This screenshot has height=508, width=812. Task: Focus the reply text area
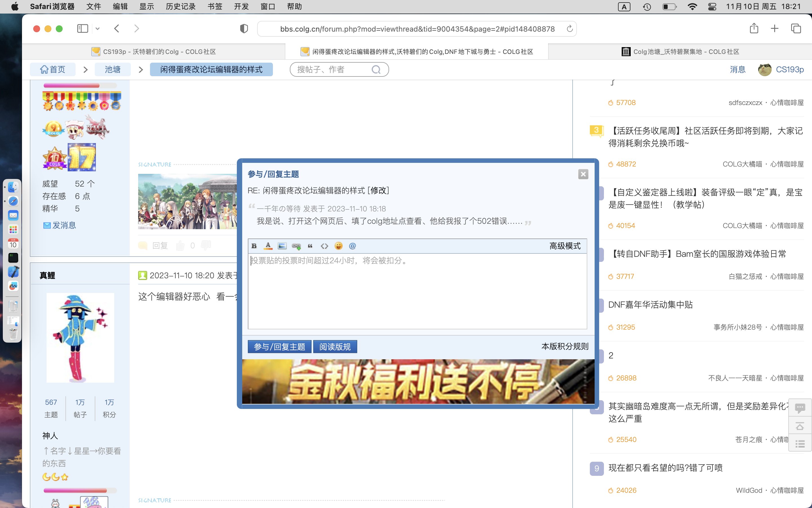[417, 291]
